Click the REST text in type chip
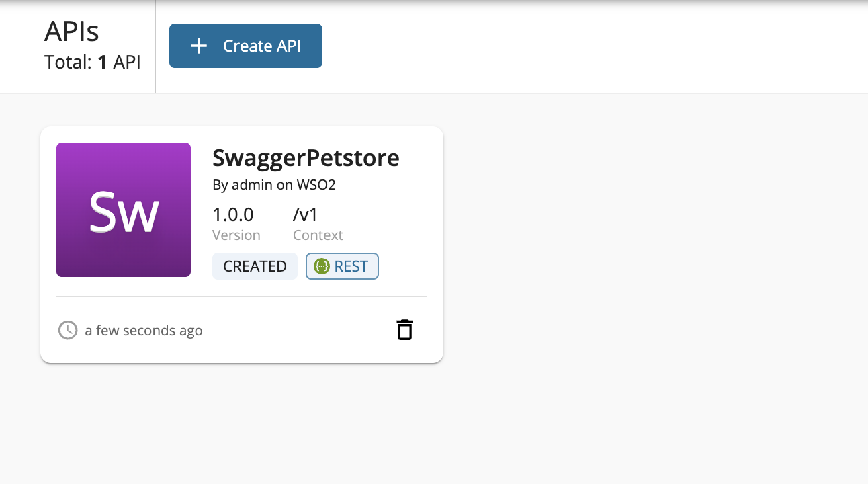Image resolution: width=868 pixels, height=484 pixels. tap(351, 266)
